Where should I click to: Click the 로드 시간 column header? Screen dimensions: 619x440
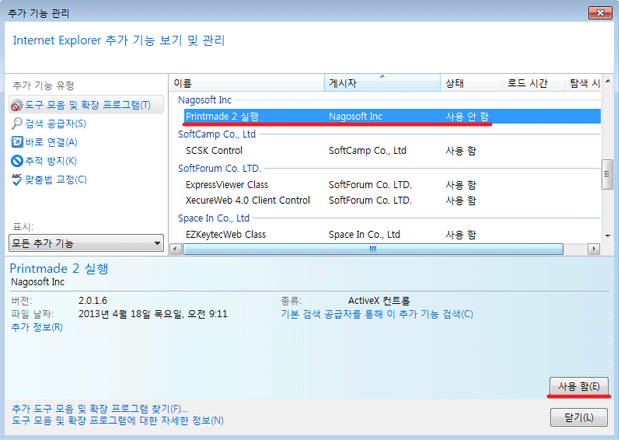[x=530, y=83]
